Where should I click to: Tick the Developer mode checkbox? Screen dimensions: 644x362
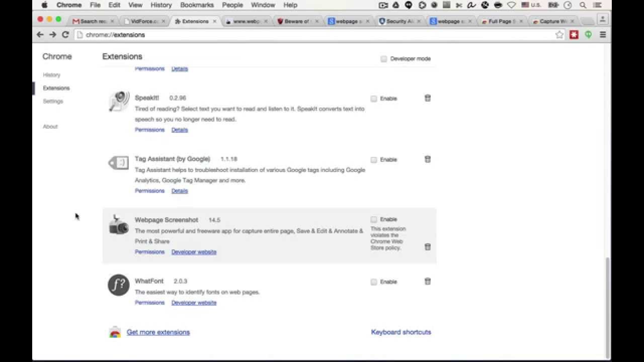click(x=384, y=59)
